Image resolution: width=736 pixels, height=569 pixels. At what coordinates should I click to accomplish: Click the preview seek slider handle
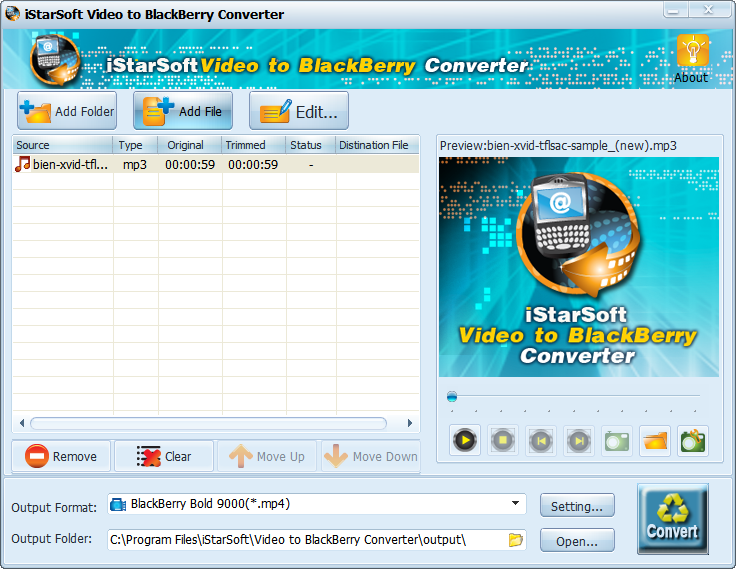tap(452, 397)
